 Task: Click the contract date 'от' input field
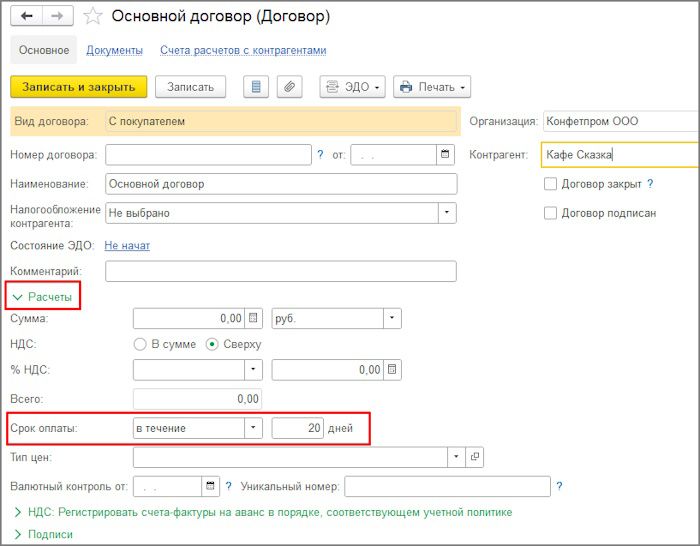coord(393,154)
